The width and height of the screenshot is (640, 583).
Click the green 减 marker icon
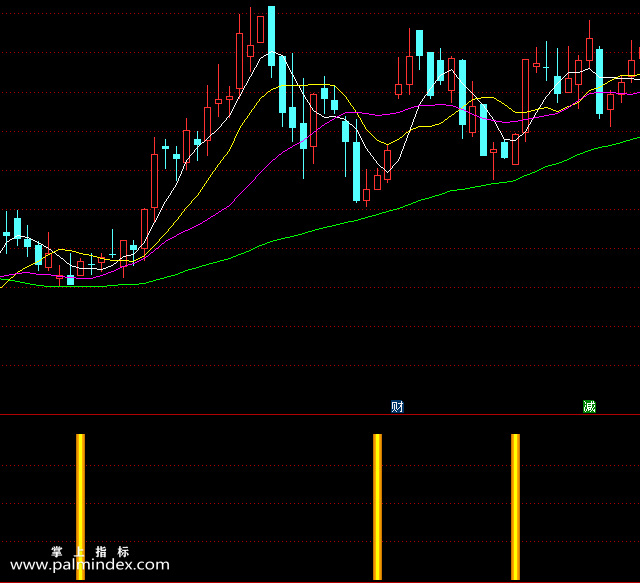(x=589, y=407)
